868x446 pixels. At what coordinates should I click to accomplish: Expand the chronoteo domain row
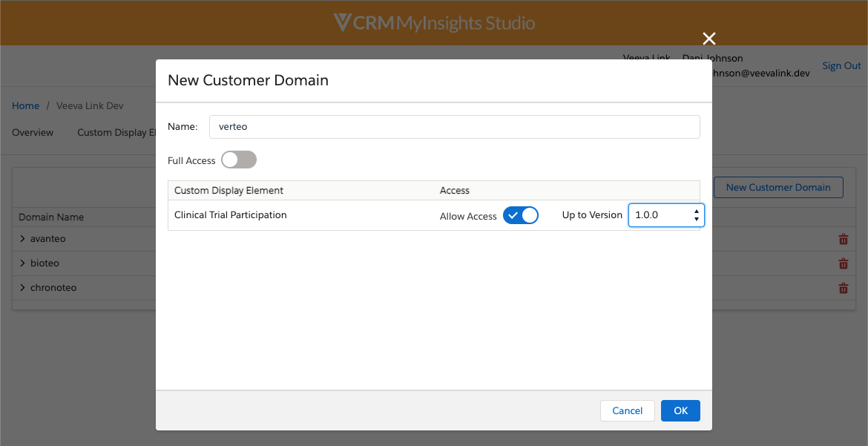23,288
